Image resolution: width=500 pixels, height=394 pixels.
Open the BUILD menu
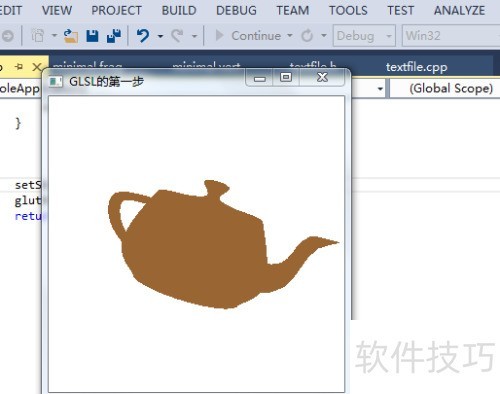(179, 10)
